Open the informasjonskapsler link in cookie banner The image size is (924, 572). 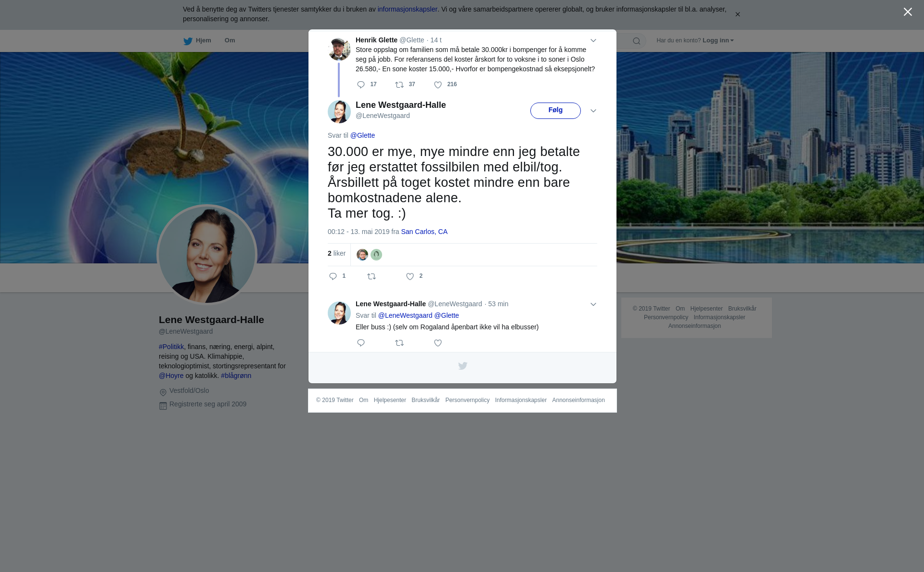pos(407,9)
